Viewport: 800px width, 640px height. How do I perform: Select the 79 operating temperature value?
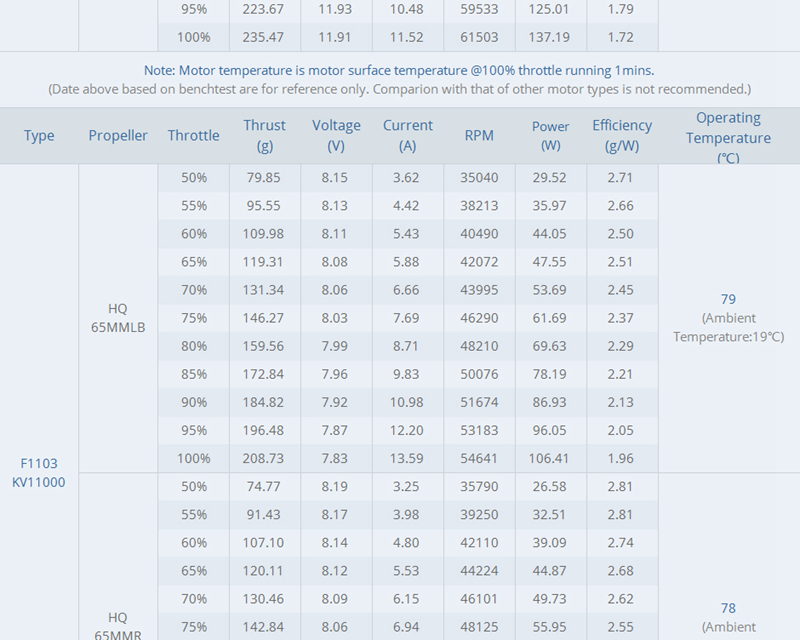tap(728, 299)
